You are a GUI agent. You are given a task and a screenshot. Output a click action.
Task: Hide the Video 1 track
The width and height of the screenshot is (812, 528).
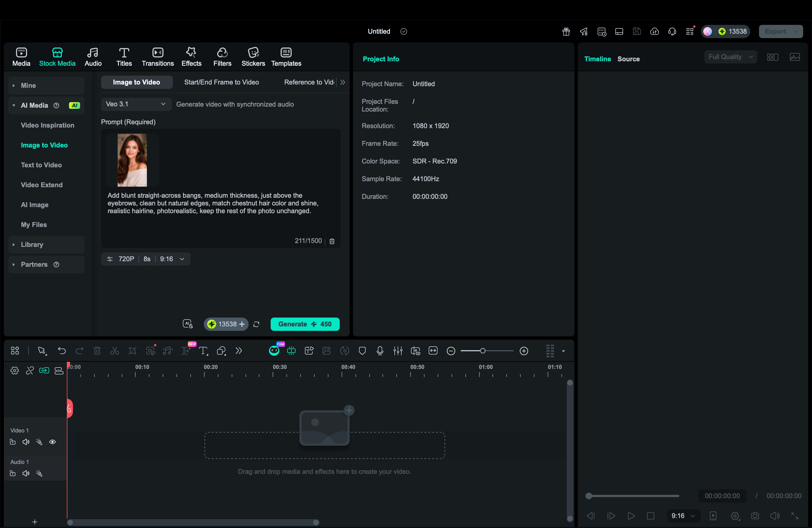point(53,442)
